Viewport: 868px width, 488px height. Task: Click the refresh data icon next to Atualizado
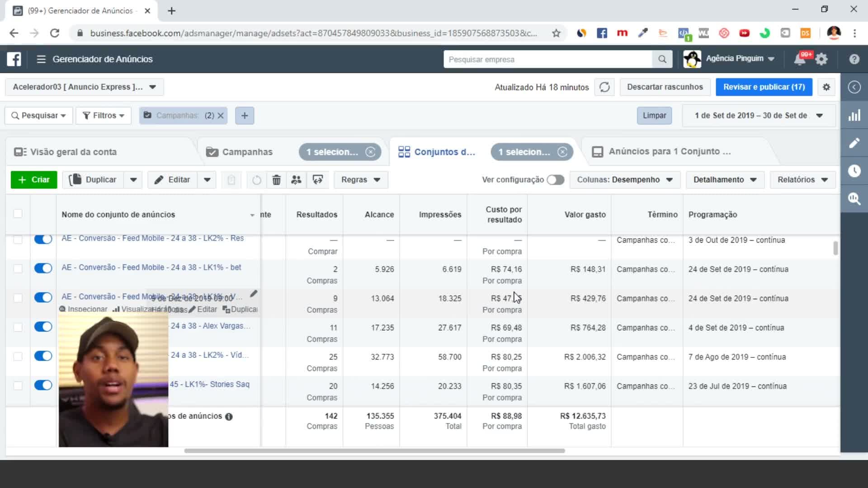(604, 87)
